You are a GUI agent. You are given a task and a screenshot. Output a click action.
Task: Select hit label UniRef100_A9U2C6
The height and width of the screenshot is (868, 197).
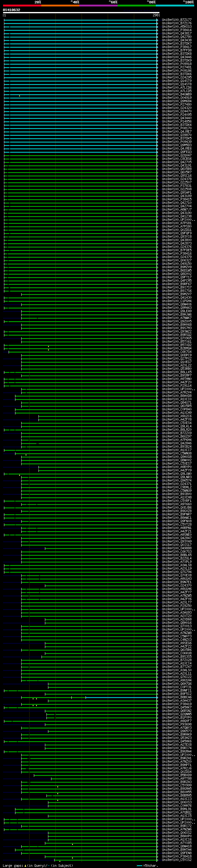coord(177,416)
